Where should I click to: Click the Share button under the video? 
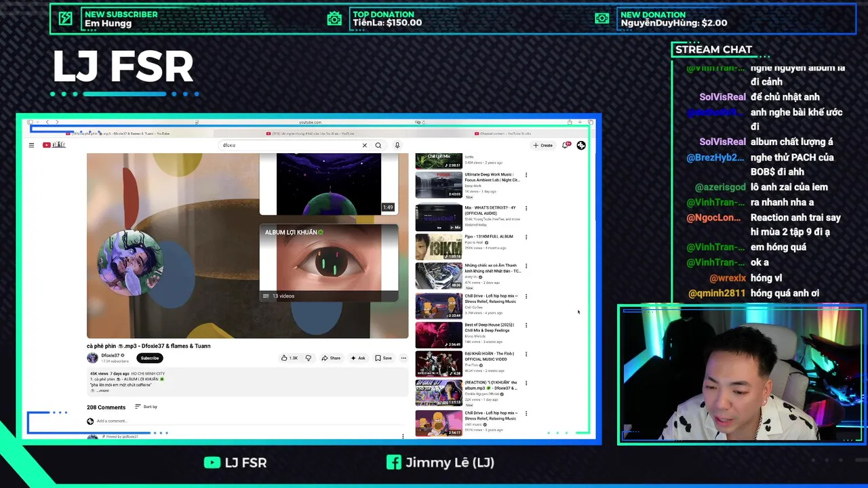[331, 358]
